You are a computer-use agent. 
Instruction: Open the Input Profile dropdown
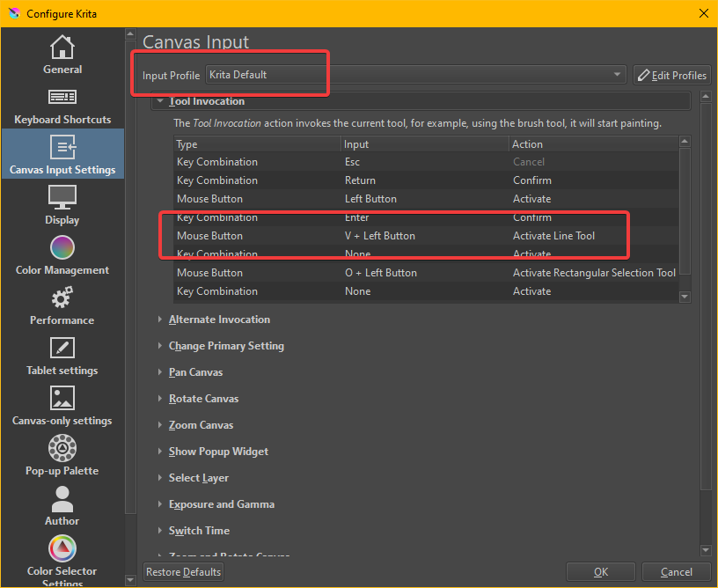point(415,75)
